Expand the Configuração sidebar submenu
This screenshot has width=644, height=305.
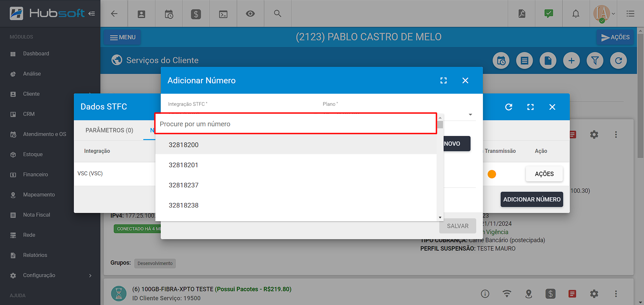pos(90,275)
